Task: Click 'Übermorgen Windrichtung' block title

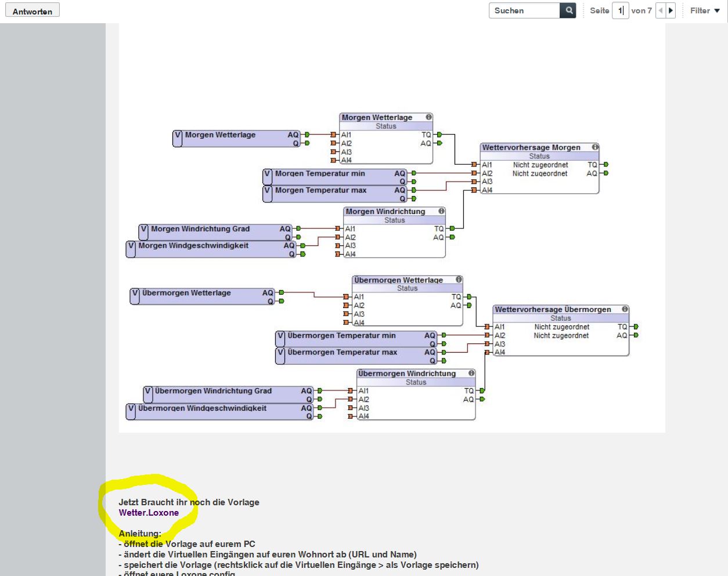Action: pyautogui.click(x=407, y=373)
